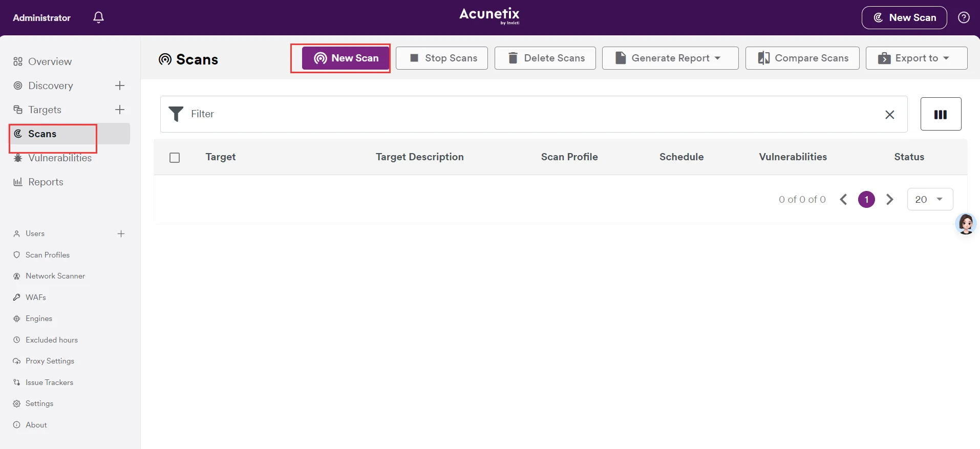Go to the previous page arrow

[x=844, y=199]
